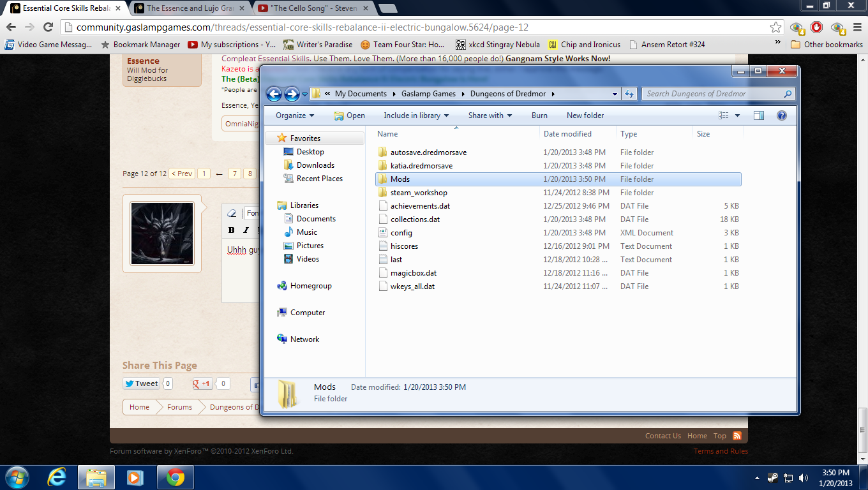Click the Explorer help question mark icon
868x490 pixels.
[781, 115]
